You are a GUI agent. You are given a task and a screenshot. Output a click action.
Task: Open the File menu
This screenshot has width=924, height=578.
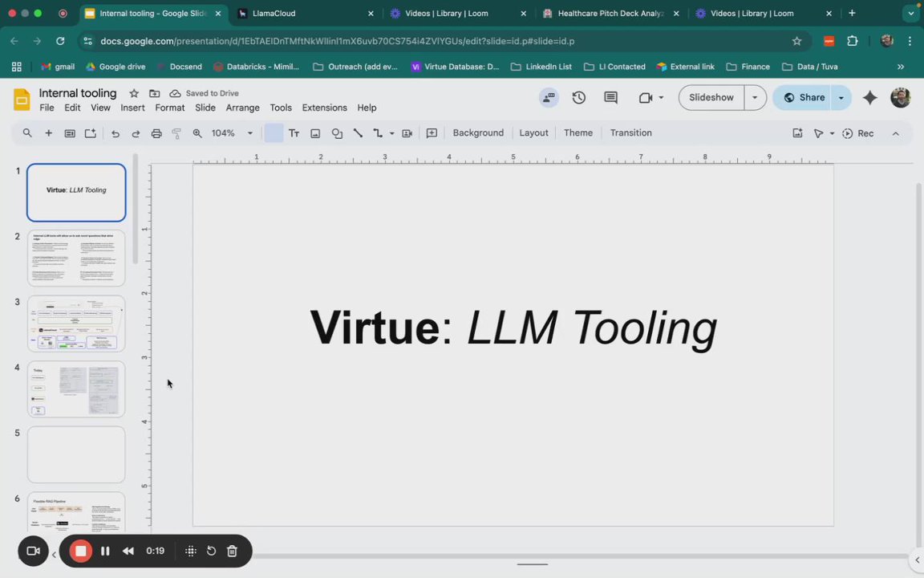[47, 108]
